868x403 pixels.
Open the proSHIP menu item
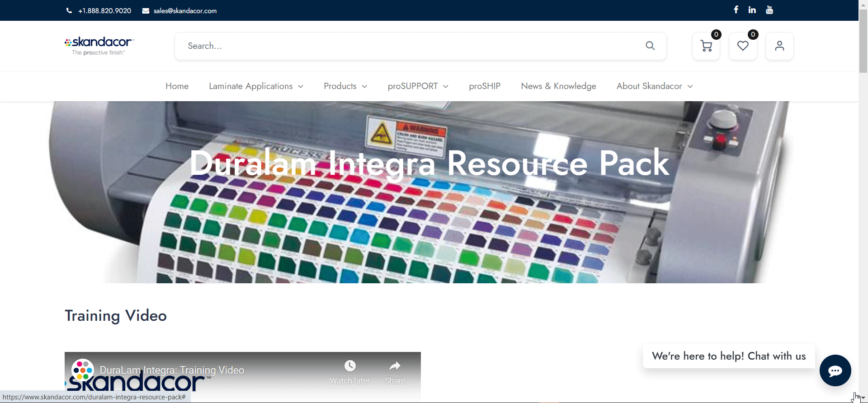pos(485,86)
